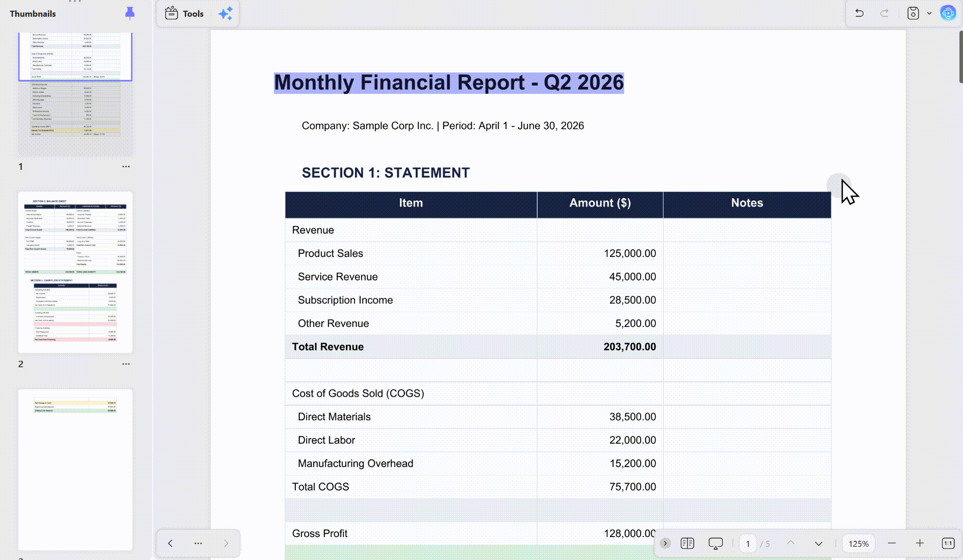Click the Total Revenue row label
This screenshot has width=963, height=560.
[328, 347]
